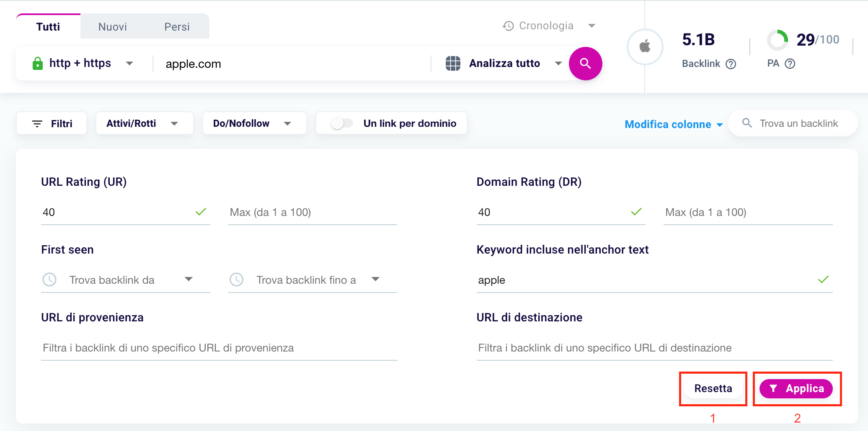Click the Applica filter button
This screenshot has width=868, height=431.
(x=796, y=389)
